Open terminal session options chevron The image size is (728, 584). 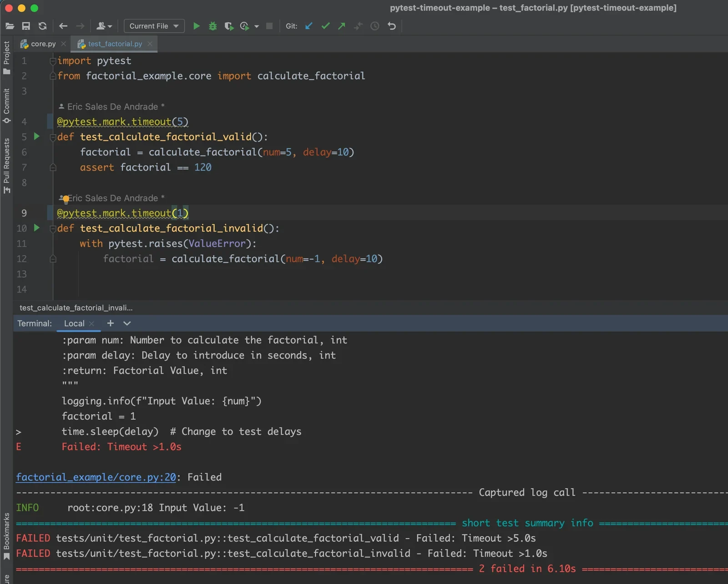tap(127, 323)
